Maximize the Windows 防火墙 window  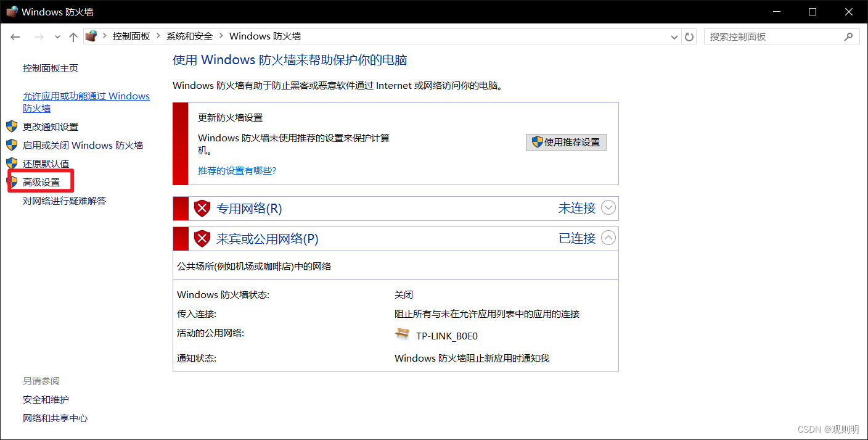[813, 12]
